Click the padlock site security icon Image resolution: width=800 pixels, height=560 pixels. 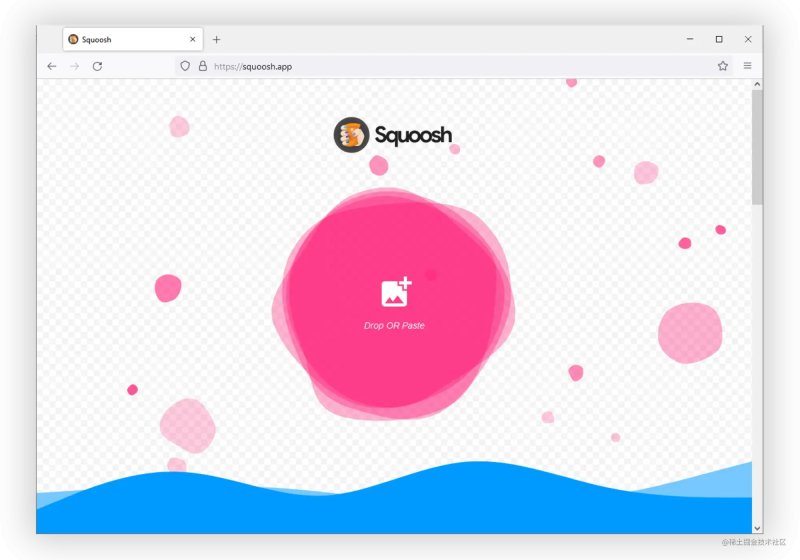pyautogui.click(x=203, y=66)
